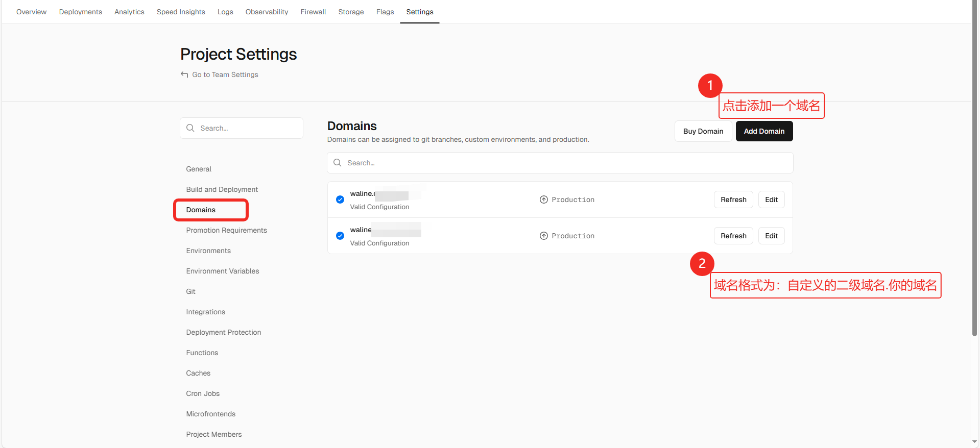Viewport: 980px width, 448px height.
Task: Click the Production arrow icon in second domain row
Action: tap(544, 236)
